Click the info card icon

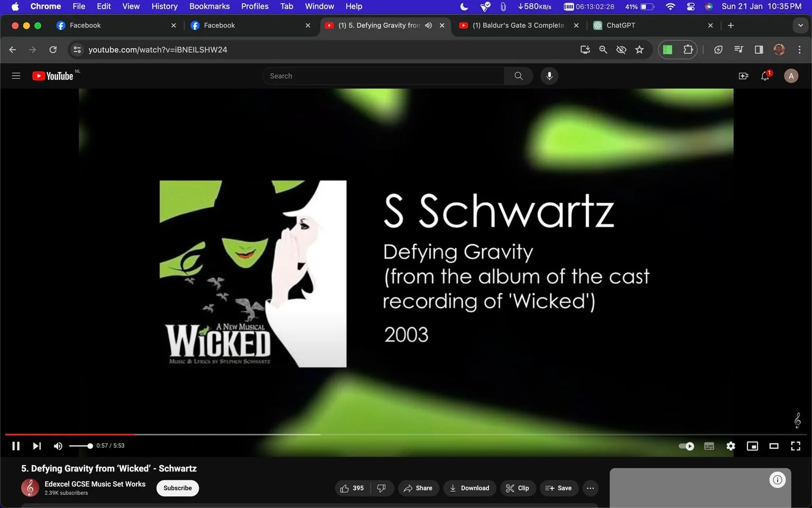[x=778, y=480]
